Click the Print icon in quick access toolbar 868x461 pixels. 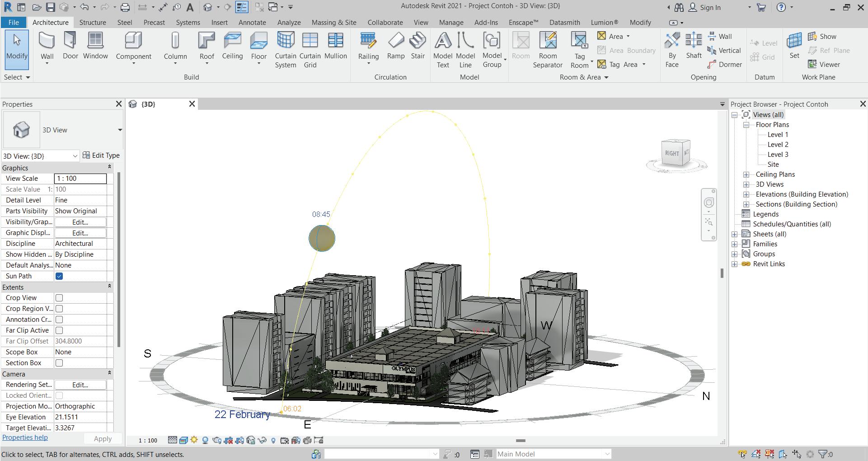click(125, 7)
